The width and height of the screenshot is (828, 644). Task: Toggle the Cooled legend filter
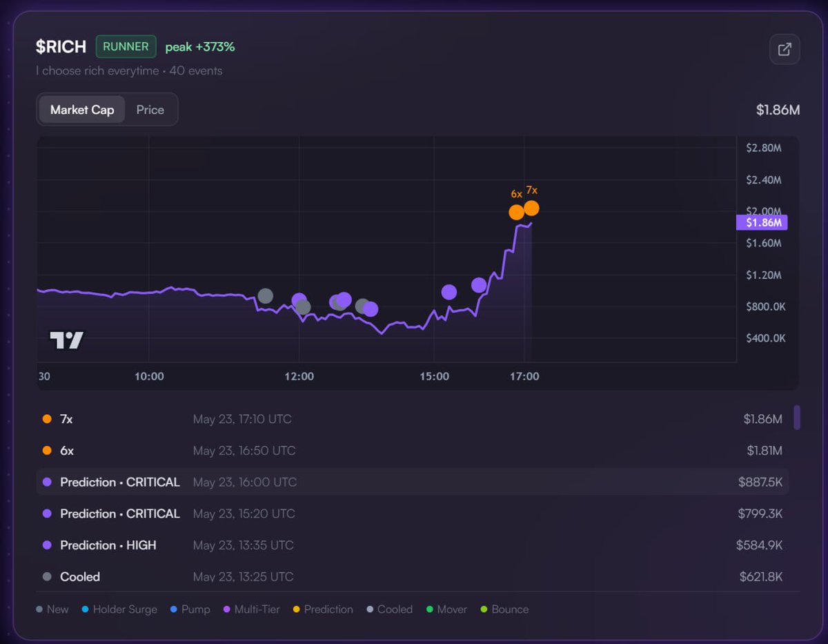tap(389, 609)
